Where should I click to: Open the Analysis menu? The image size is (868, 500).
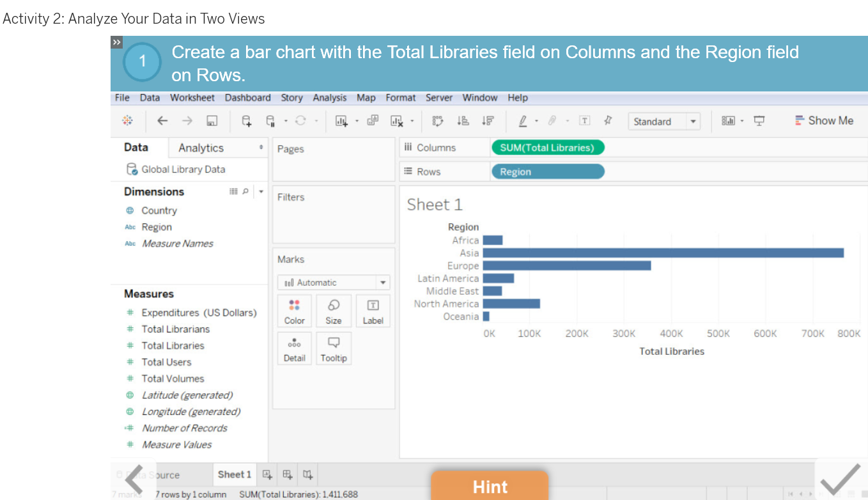[x=329, y=98]
